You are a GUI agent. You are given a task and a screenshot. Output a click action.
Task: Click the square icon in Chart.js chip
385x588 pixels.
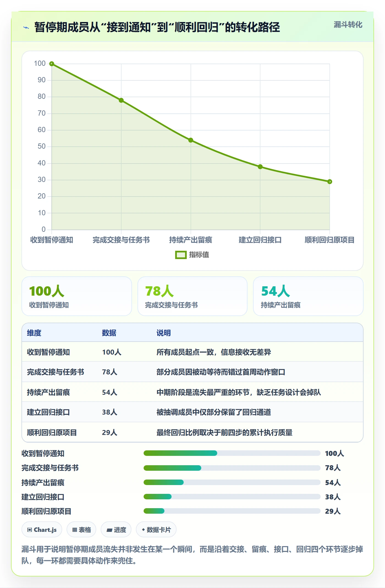point(30,530)
